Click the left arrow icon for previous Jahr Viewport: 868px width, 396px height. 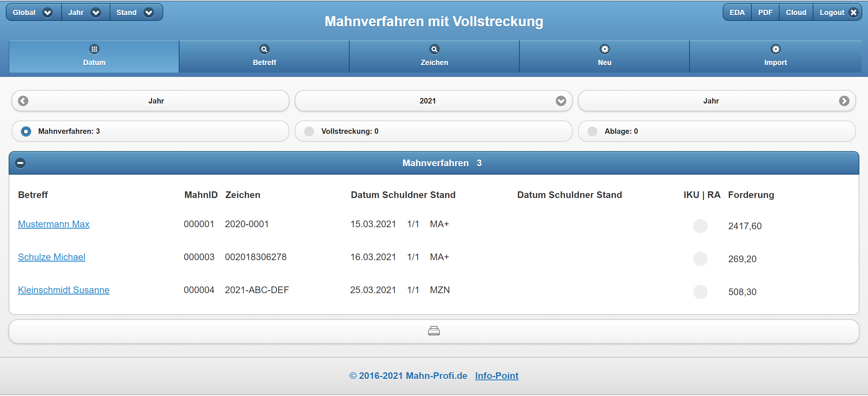coord(23,101)
